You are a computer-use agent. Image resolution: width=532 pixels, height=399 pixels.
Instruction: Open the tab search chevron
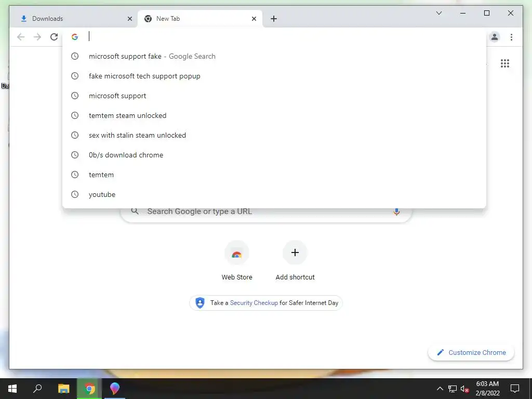(438, 13)
